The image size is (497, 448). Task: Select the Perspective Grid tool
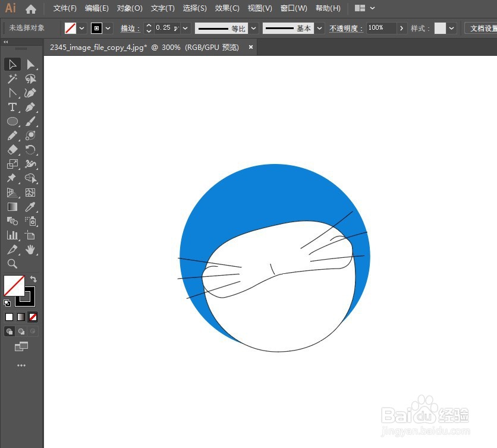tap(12, 193)
